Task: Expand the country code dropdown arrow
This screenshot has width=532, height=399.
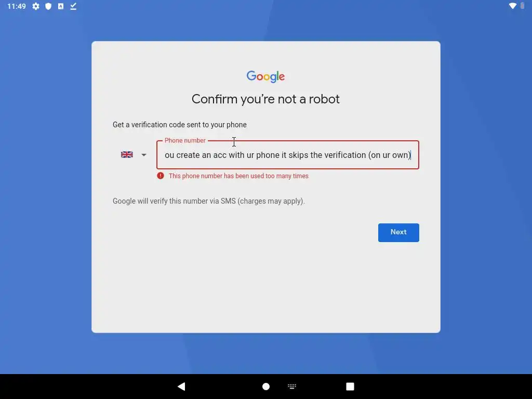Action: [x=144, y=155]
